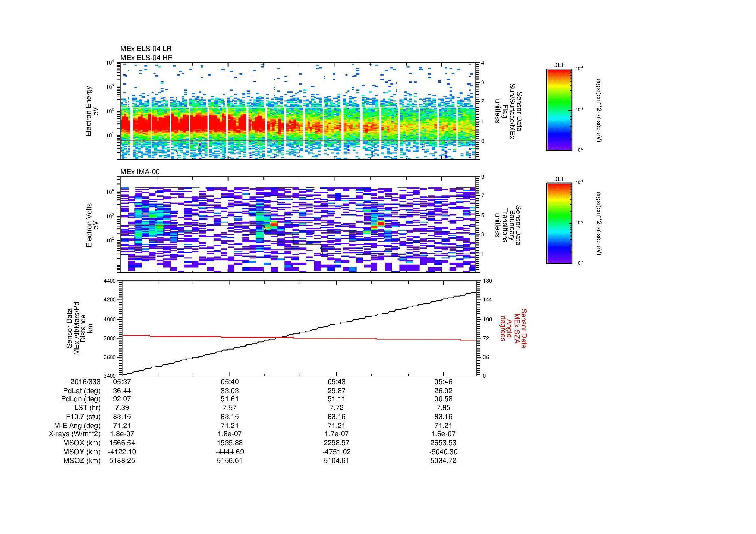
Task: Click the 'MEx IMA-00' panel title
Action: point(140,172)
